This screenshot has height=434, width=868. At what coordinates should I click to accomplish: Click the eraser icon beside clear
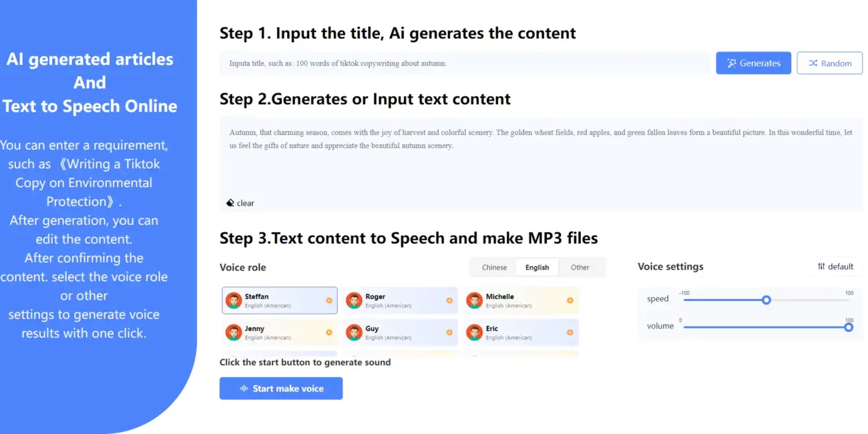[x=230, y=203]
